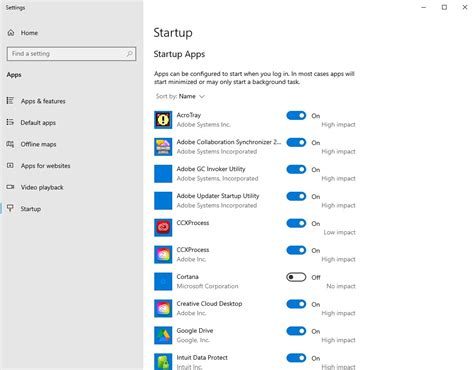Screen dimensions: 474x370
Task: Click the red CCXProcess icon
Action: tap(163, 227)
